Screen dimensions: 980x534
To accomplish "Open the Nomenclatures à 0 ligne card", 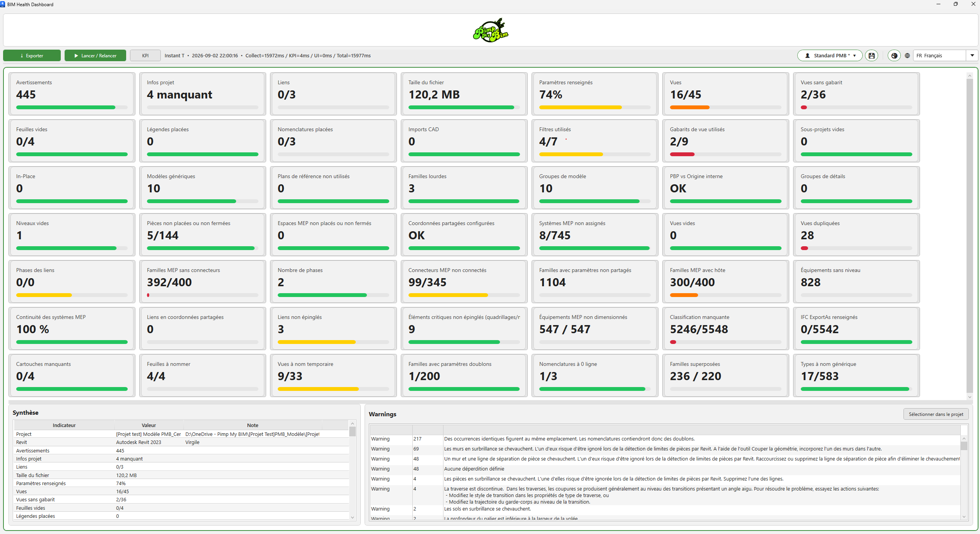I will (x=595, y=375).
